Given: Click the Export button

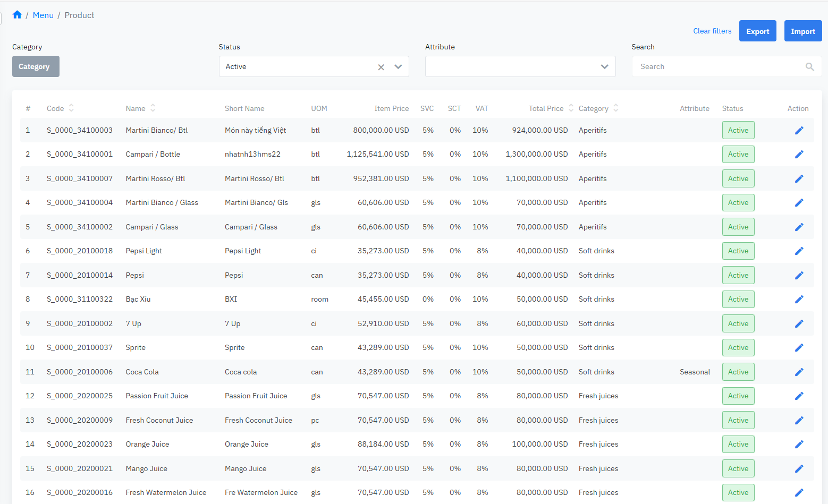Looking at the screenshot, I should point(757,31).
